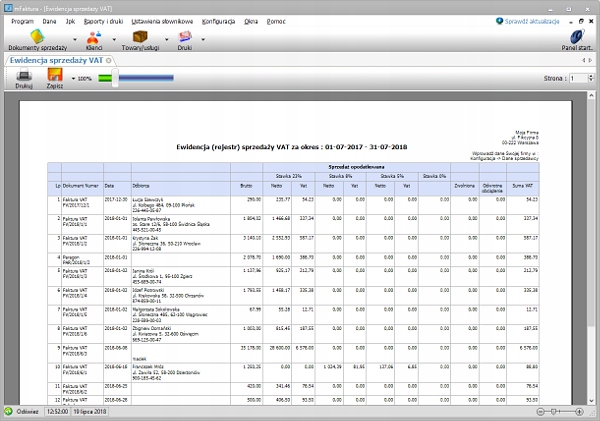Open the Ustawienia słownikowe menu
The height and width of the screenshot is (421, 600).
pos(163,20)
